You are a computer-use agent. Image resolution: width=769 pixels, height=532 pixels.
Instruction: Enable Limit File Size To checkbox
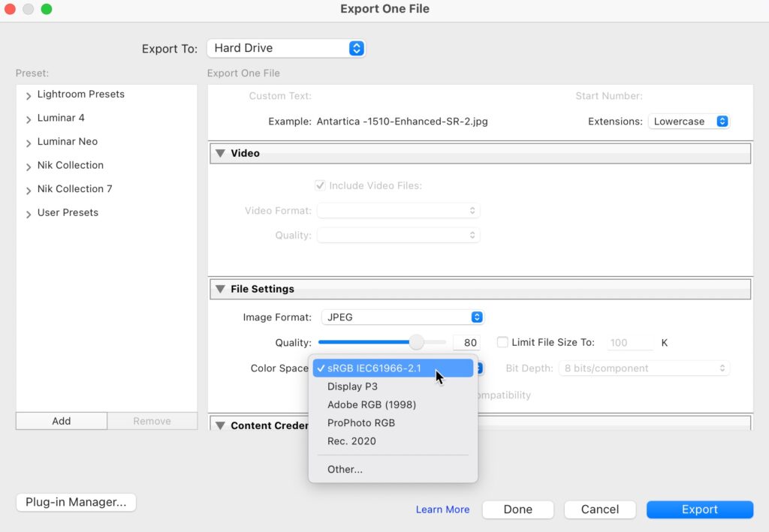tap(502, 342)
